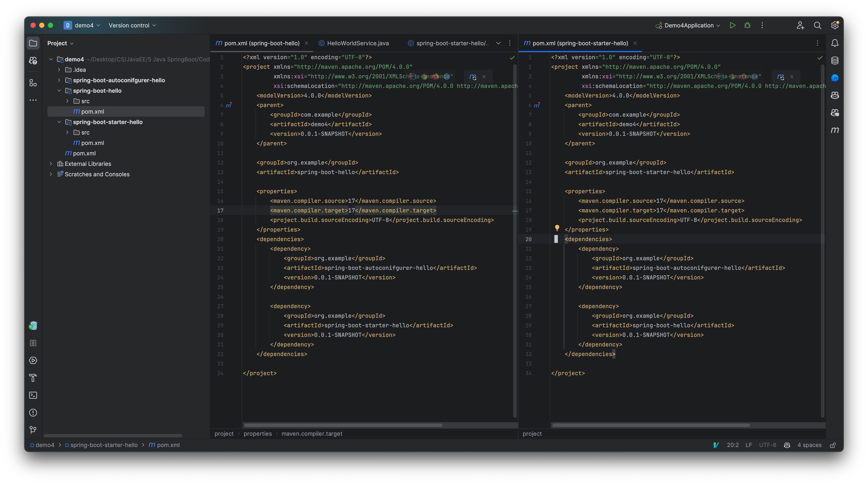This screenshot has height=484, width=868.
Task: Open Project view options dropdown
Action: [61, 43]
